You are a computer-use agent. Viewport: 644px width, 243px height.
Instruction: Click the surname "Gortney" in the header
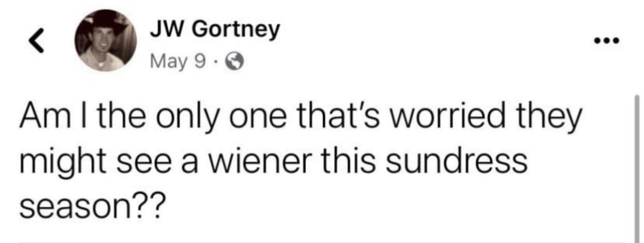click(235, 31)
